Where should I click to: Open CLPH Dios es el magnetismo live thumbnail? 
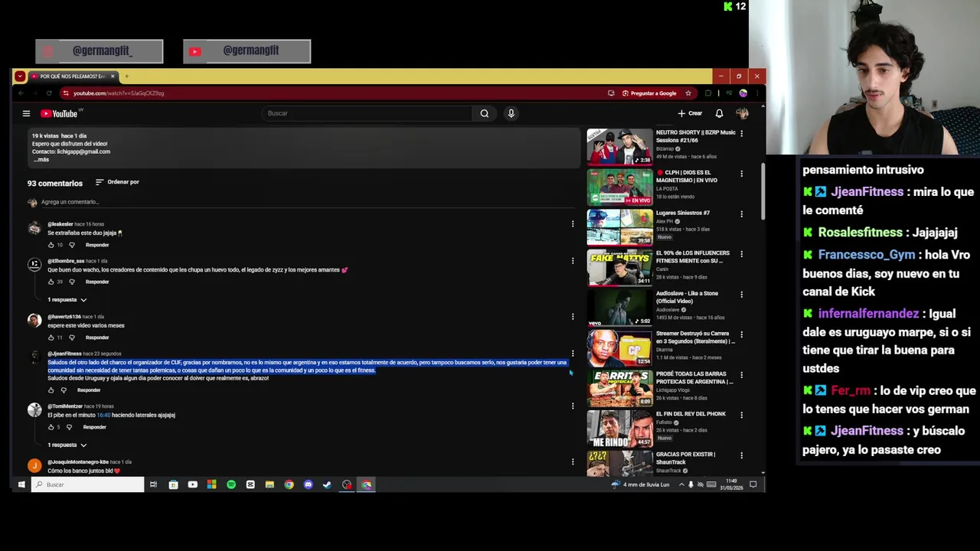619,187
